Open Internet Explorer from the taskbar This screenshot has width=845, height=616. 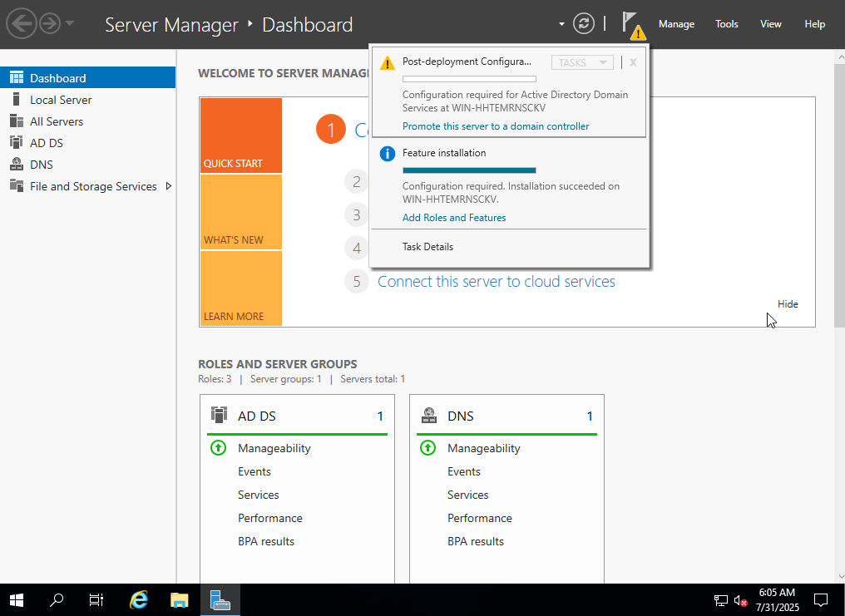point(139,599)
